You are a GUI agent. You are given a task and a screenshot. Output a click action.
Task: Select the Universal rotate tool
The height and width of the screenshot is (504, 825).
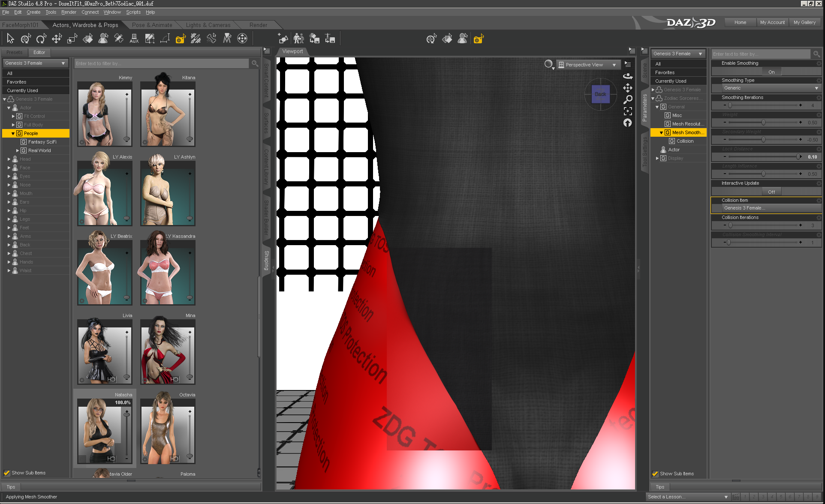(26, 39)
